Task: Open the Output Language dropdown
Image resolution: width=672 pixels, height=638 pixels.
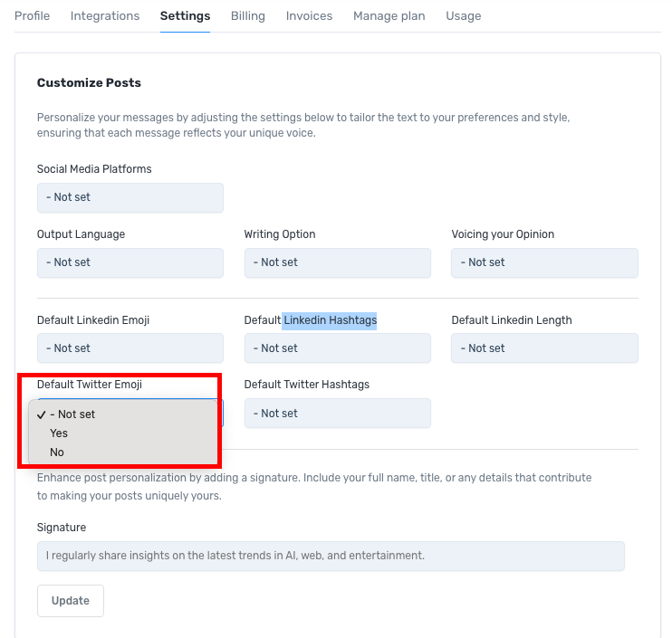Action: (x=130, y=263)
